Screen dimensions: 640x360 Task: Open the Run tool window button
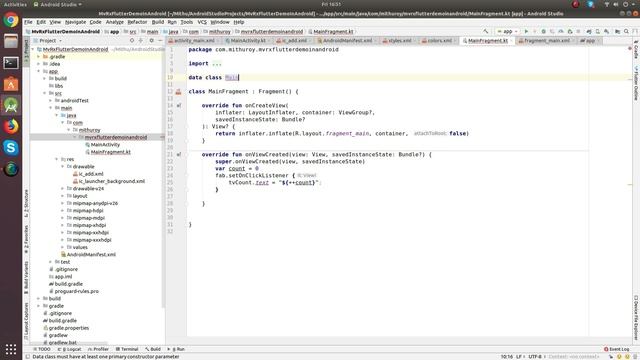(x=176, y=349)
